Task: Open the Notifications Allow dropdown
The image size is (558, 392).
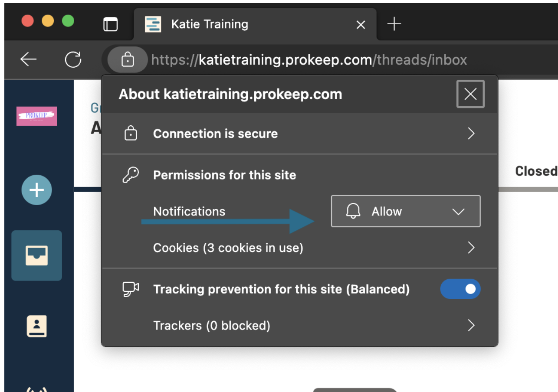Action: point(458,211)
